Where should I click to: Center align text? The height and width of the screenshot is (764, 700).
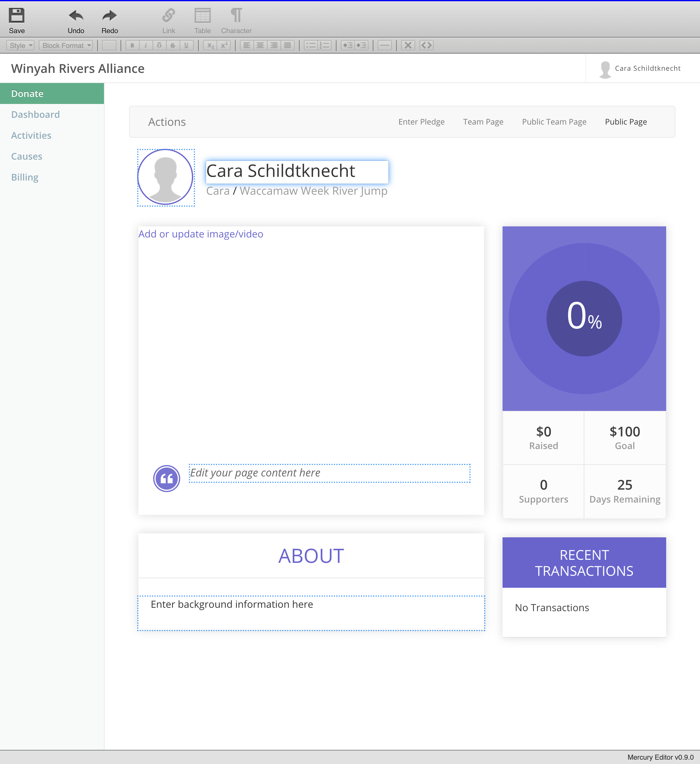coord(261,46)
